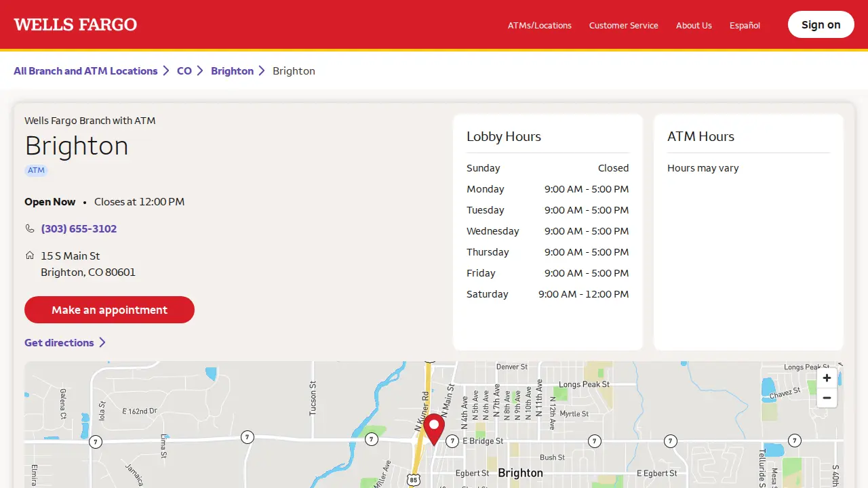Screen dimensions: 868x488
Task: Click the E Egbert St map label
Action: click(657, 473)
